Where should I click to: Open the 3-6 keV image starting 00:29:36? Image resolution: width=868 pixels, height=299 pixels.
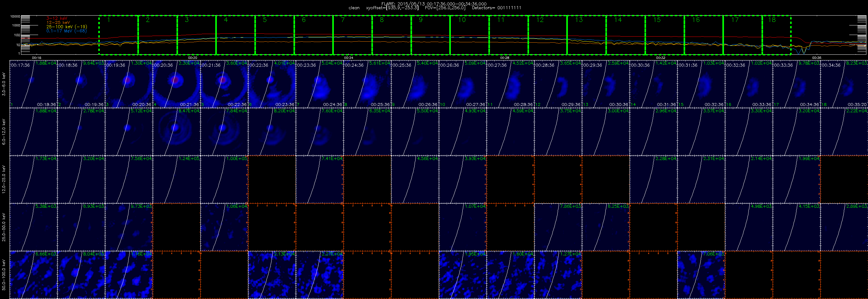(x=605, y=84)
